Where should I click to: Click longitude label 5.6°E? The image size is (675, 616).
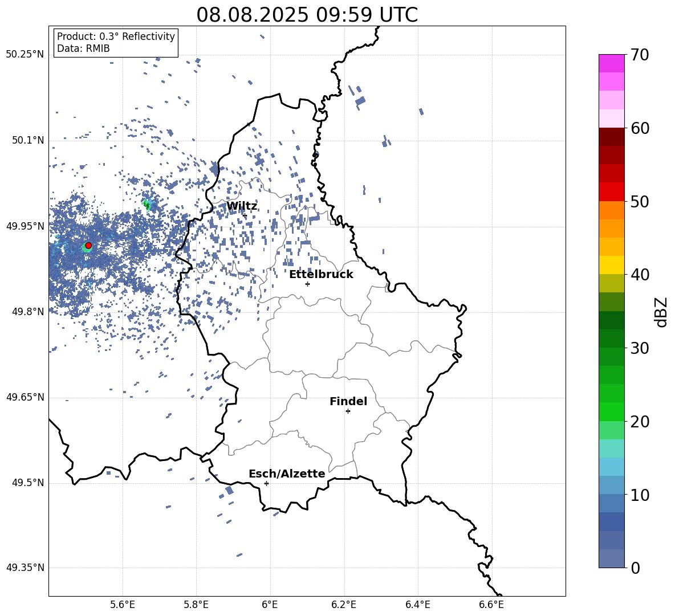(x=123, y=605)
